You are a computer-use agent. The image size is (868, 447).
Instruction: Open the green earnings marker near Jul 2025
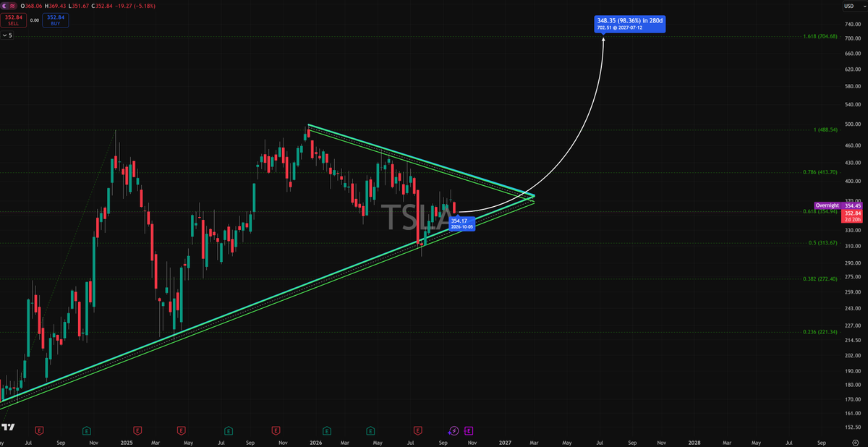[x=229, y=430]
